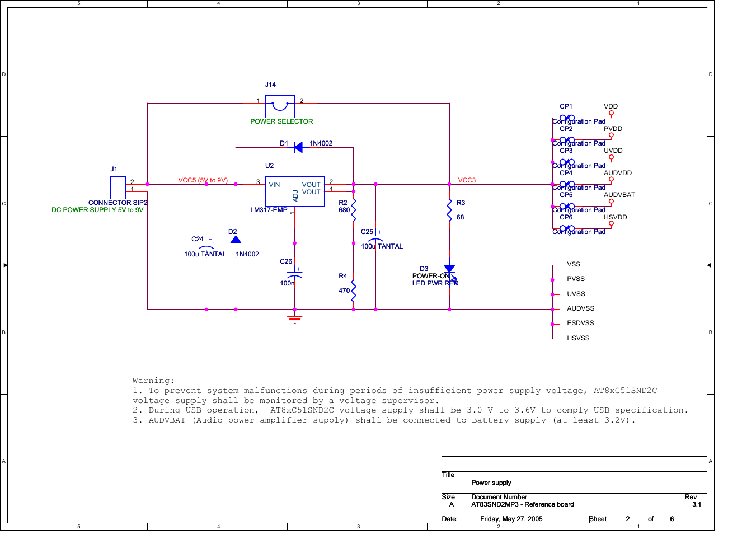Select the CP6 configuration pad symbol
The height and width of the screenshot is (534, 756).
[x=567, y=228]
